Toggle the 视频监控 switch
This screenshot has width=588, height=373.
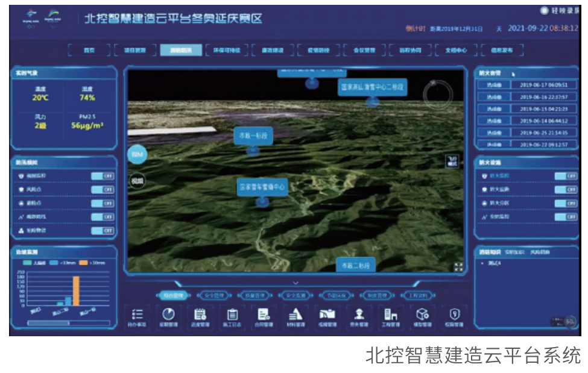tap(103, 176)
